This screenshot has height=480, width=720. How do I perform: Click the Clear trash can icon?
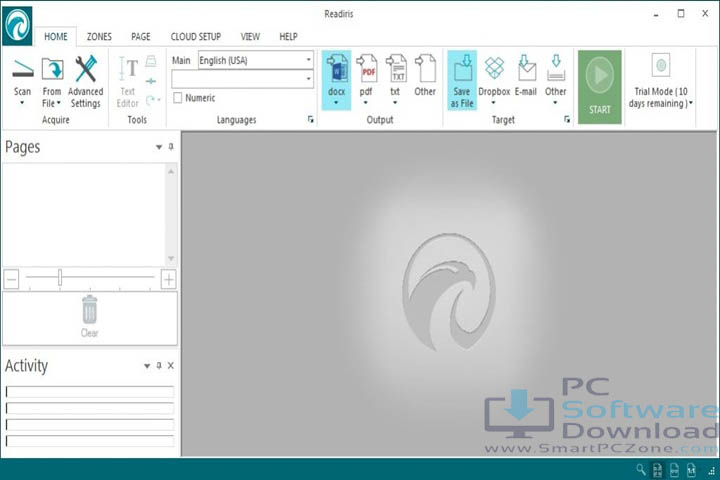(x=90, y=310)
